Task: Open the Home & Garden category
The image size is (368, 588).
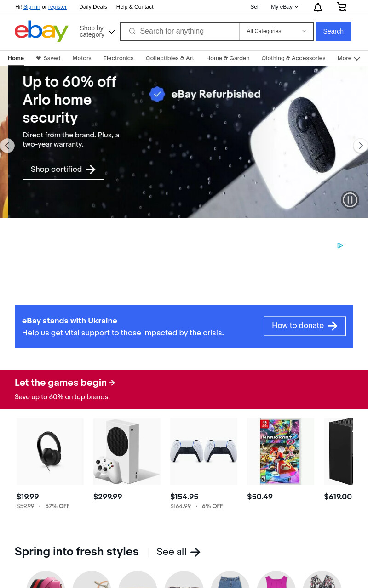Action: pyautogui.click(x=228, y=58)
